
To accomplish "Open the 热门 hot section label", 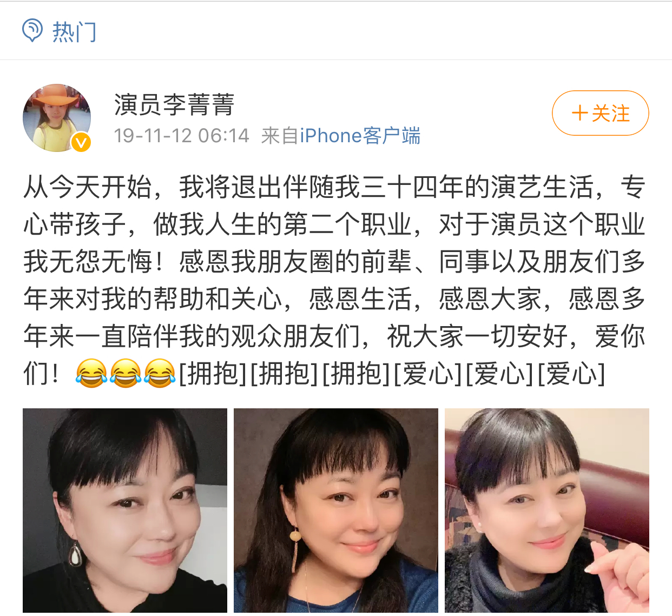I will (x=75, y=32).
